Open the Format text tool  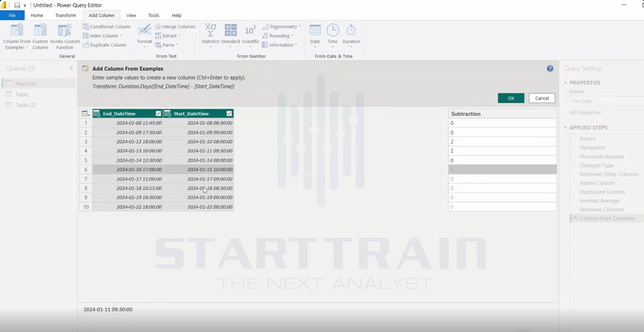[x=145, y=36]
